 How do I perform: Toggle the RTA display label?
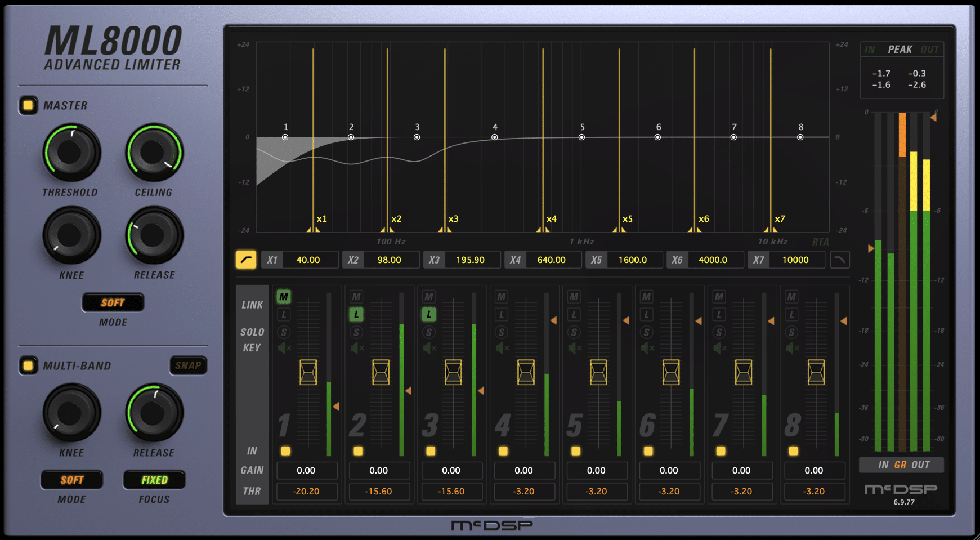(820, 242)
